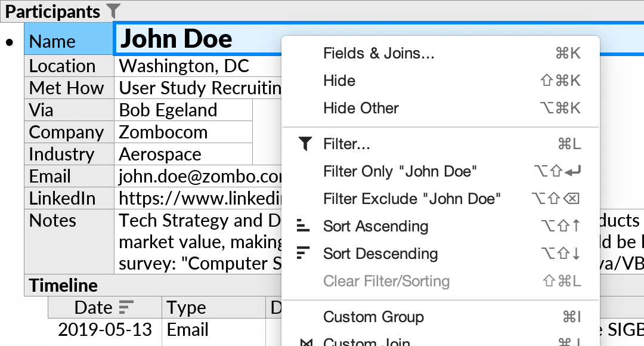The height and width of the screenshot is (346, 644).
Task: Click the filter funnel beside the Participants title
Action: 112,11
